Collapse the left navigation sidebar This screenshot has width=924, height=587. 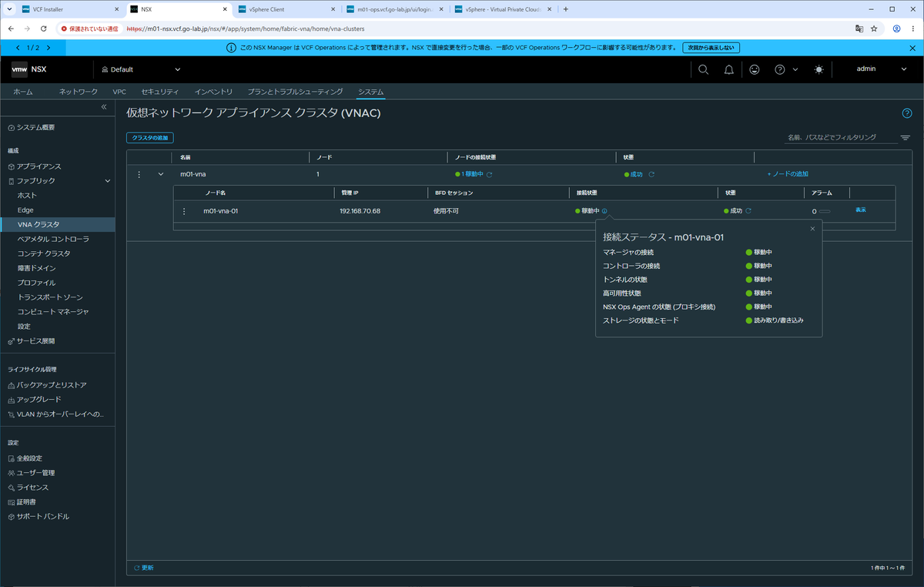tap(104, 107)
